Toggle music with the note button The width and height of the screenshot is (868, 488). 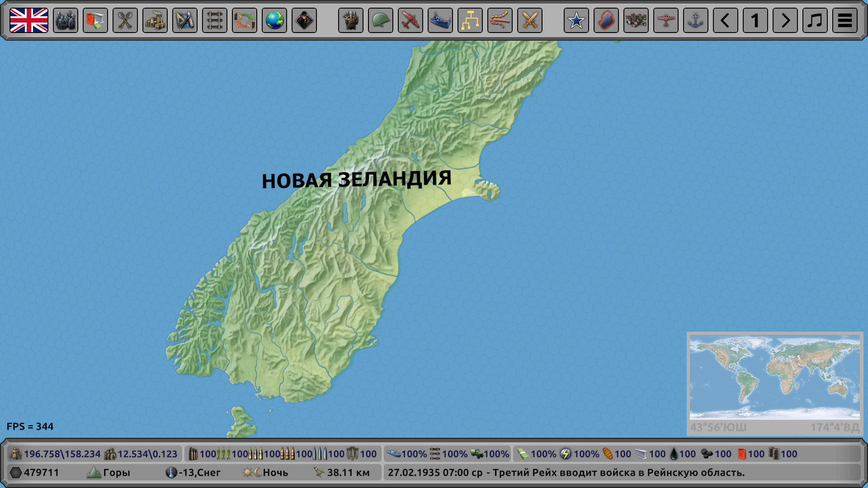tap(815, 20)
